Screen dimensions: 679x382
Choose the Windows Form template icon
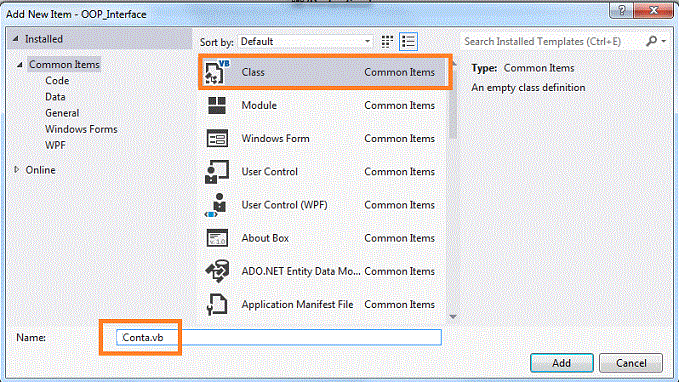217,139
